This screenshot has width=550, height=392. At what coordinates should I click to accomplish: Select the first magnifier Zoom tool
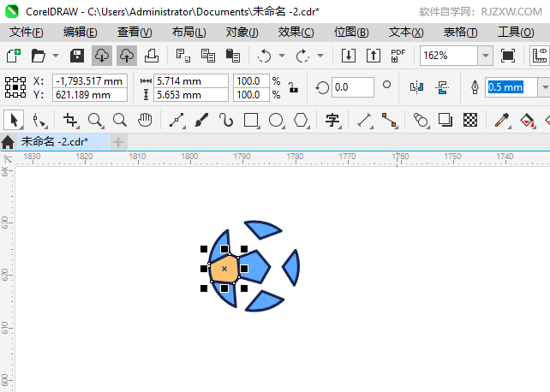pyautogui.click(x=95, y=120)
